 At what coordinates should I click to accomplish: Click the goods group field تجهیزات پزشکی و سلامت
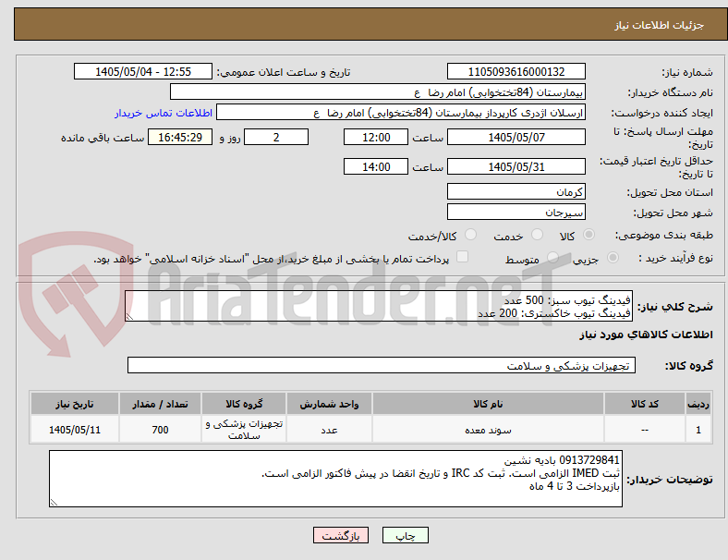point(382,365)
